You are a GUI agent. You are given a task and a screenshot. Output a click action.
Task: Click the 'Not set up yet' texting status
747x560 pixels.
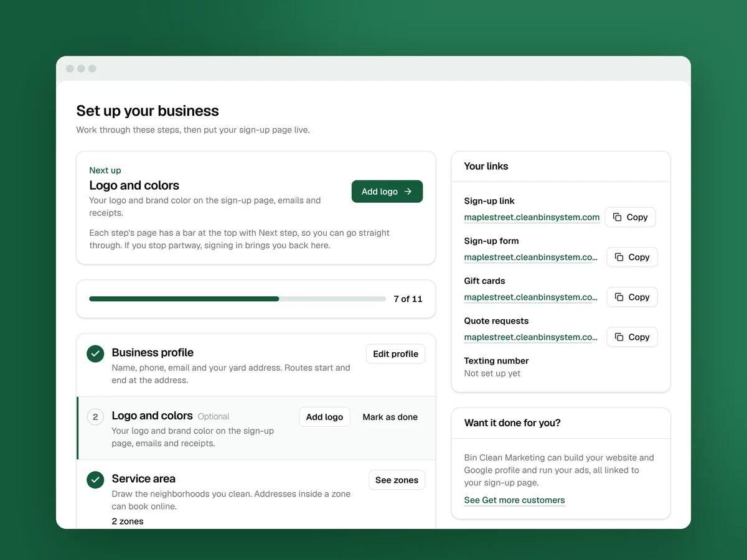click(492, 373)
